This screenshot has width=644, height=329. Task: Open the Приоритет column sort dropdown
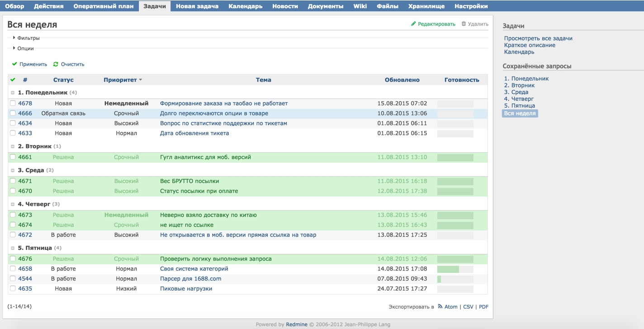[140, 80]
